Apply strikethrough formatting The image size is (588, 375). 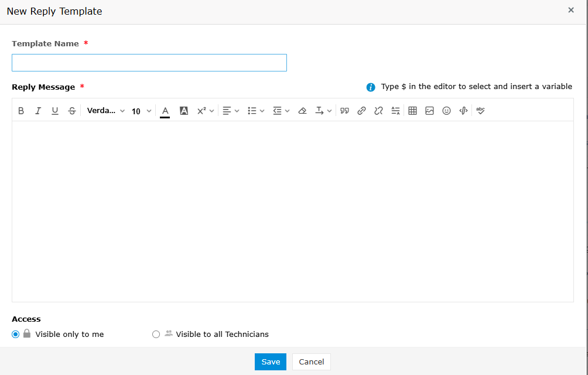coord(72,111)
